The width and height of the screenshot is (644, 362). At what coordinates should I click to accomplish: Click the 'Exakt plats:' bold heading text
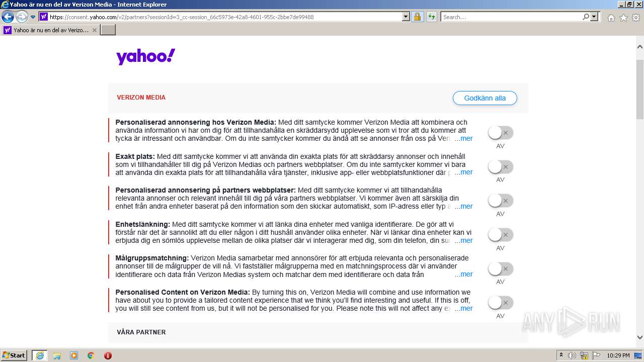pyautogui.click(x=135, y=156)
